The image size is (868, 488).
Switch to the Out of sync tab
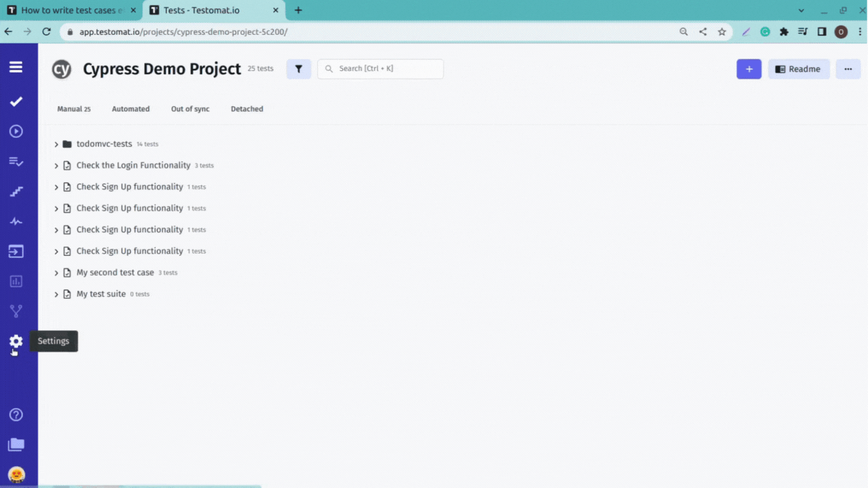190,109
